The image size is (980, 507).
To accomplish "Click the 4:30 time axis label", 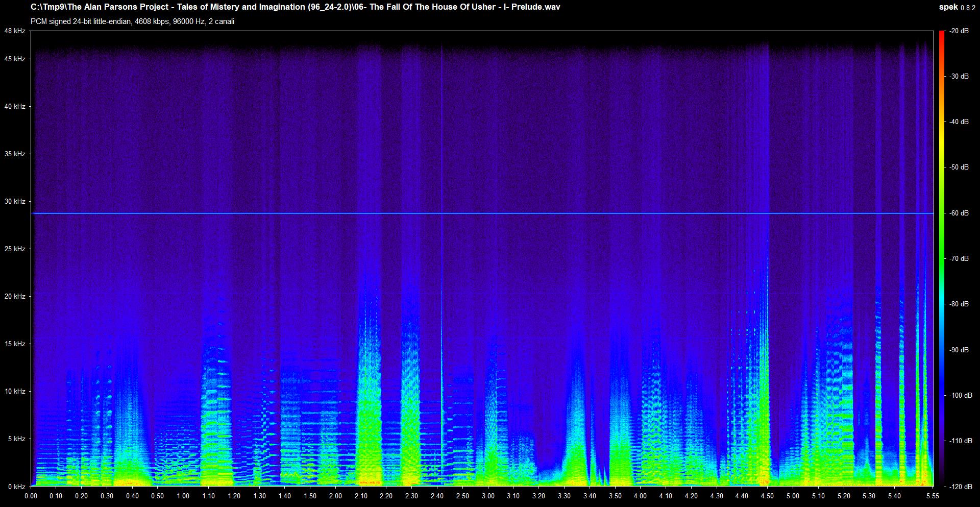I will (716, 496).
